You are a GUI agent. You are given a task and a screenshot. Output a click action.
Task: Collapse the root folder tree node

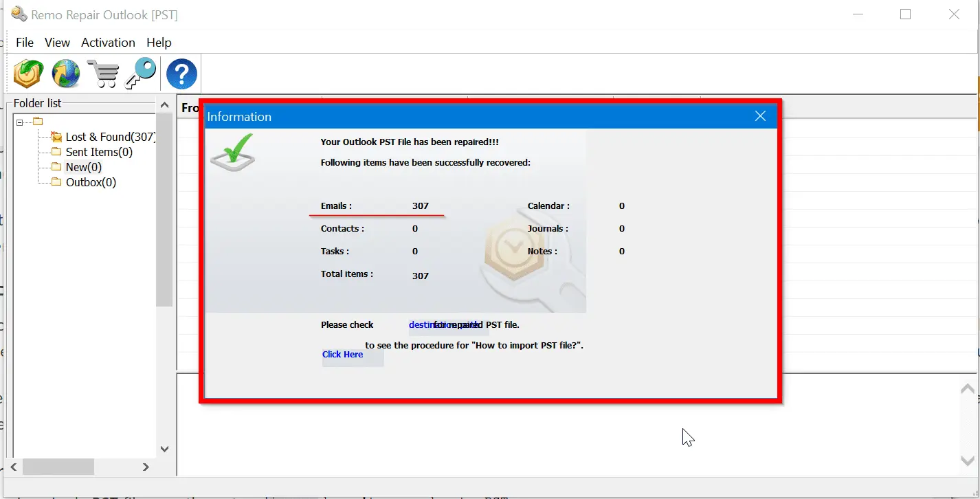click(19, 122)
